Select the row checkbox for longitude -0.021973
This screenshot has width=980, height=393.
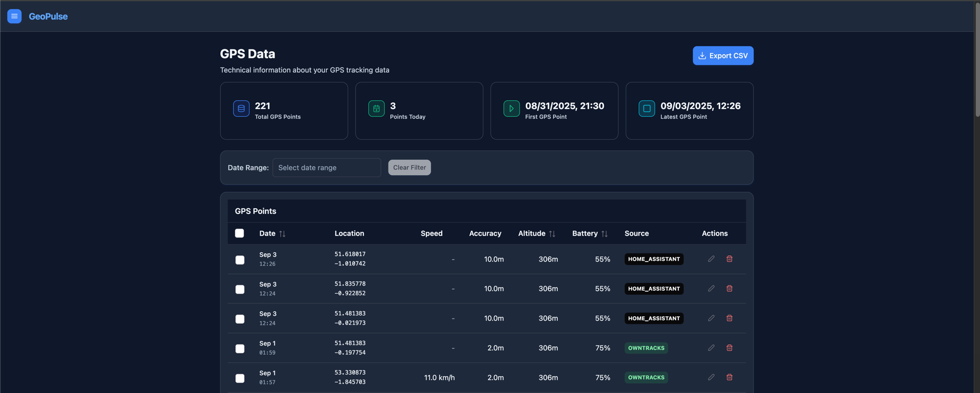240,319
